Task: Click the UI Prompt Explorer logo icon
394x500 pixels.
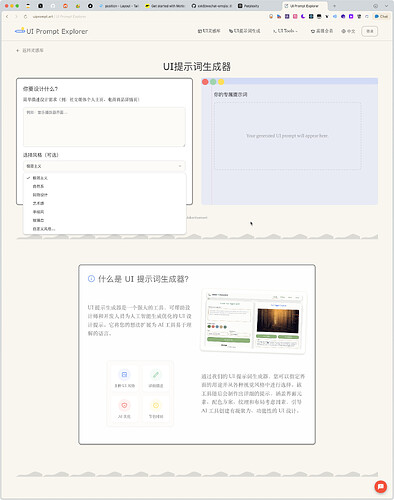Action: click(20, 31)
